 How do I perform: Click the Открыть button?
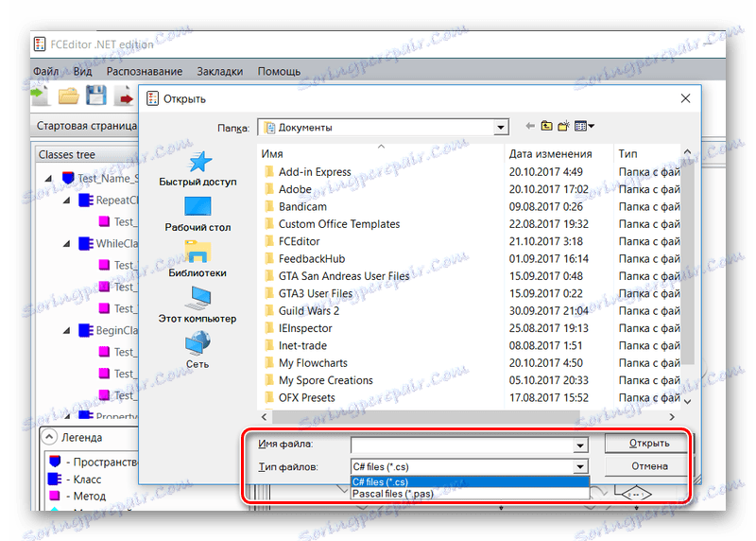[648, 443]
